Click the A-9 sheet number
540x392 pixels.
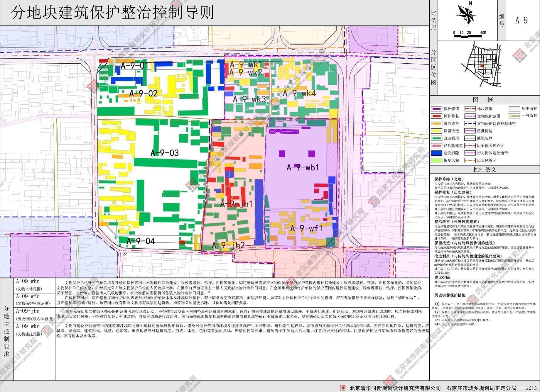[x=522, y=20]
